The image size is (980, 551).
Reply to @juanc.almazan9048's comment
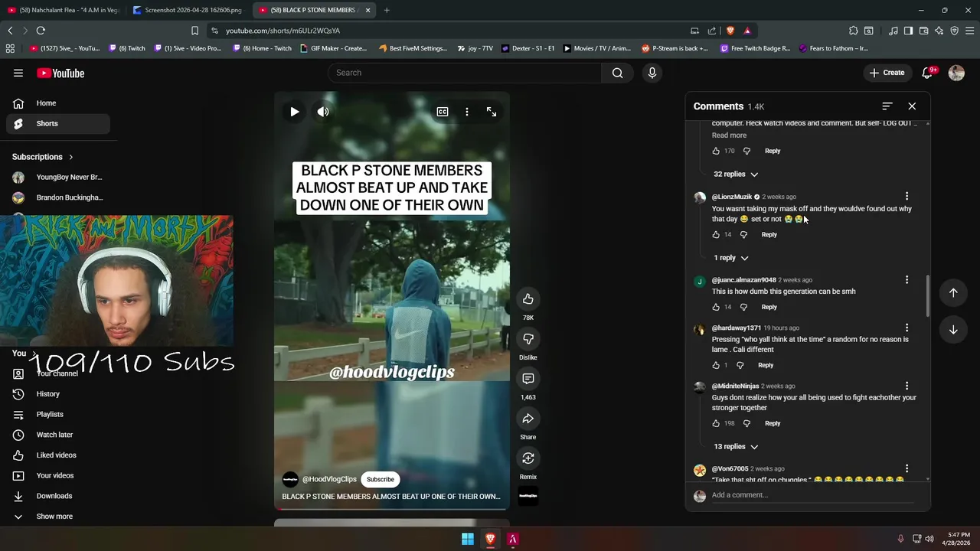tap(769, 307)
